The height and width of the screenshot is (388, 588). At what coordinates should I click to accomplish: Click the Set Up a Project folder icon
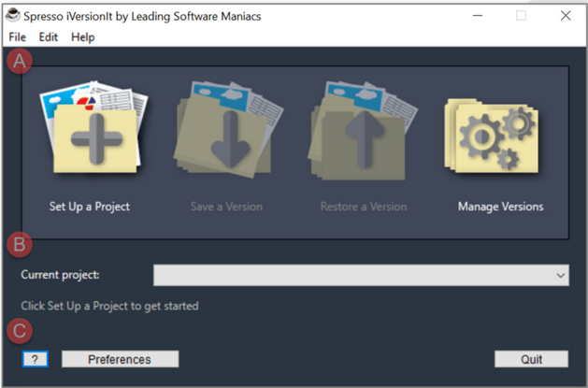(x=93, y=127)
